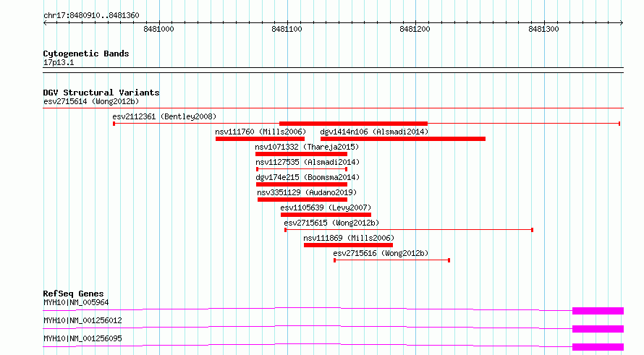The image size is (644, 355).
Task: Open variant esv2112361 (Bentley2008) label
Action: click(x=164, y=116)
